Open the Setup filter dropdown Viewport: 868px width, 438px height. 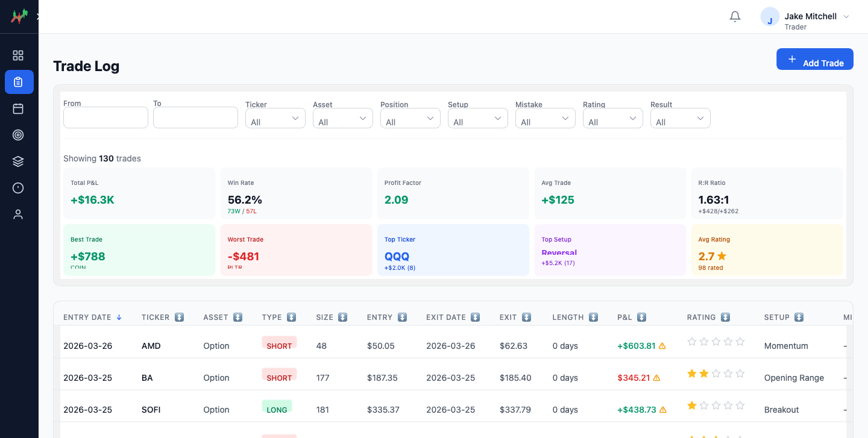point(477,119)
